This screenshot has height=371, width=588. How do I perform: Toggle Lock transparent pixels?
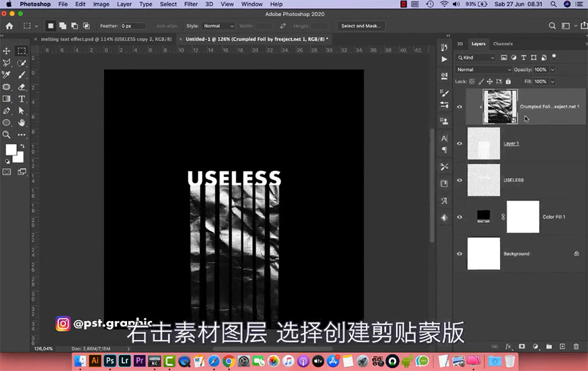pos(472,81)
